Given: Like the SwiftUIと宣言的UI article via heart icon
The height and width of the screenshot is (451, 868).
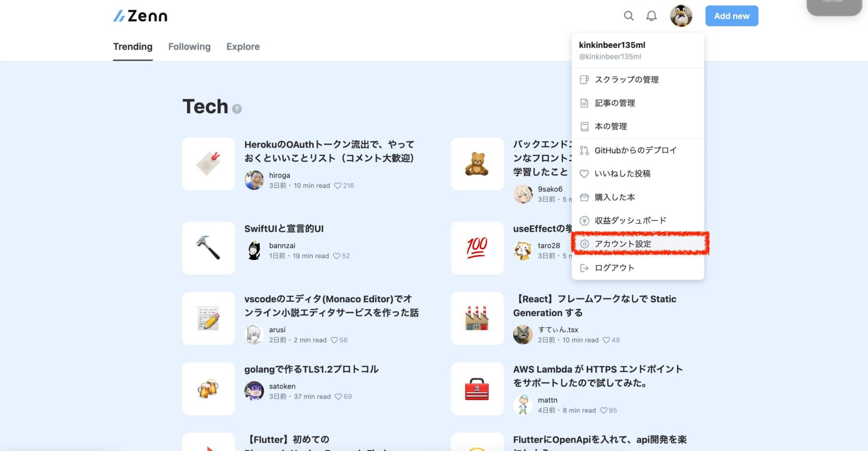Looking at the screenshot, I should (x=337, y=256).
